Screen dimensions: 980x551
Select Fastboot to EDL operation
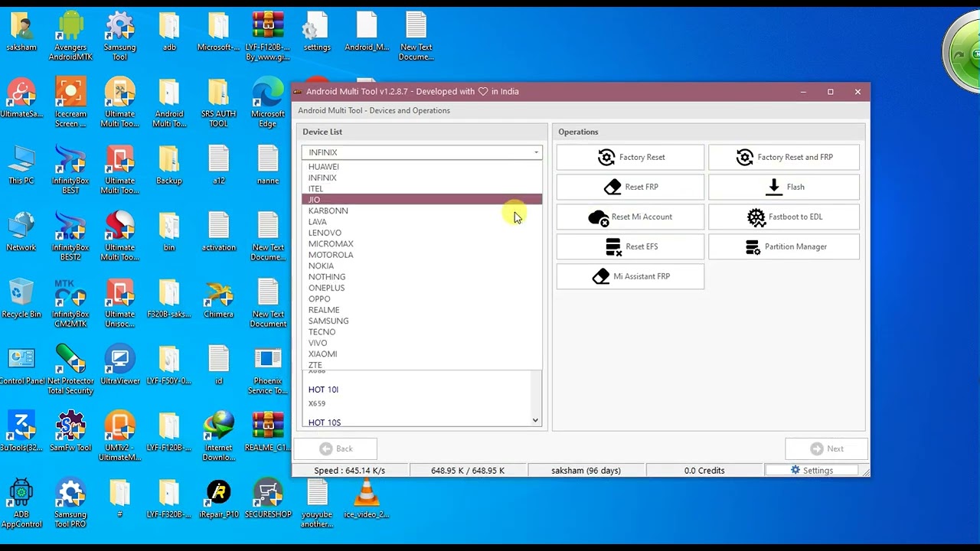coord(784,217)
